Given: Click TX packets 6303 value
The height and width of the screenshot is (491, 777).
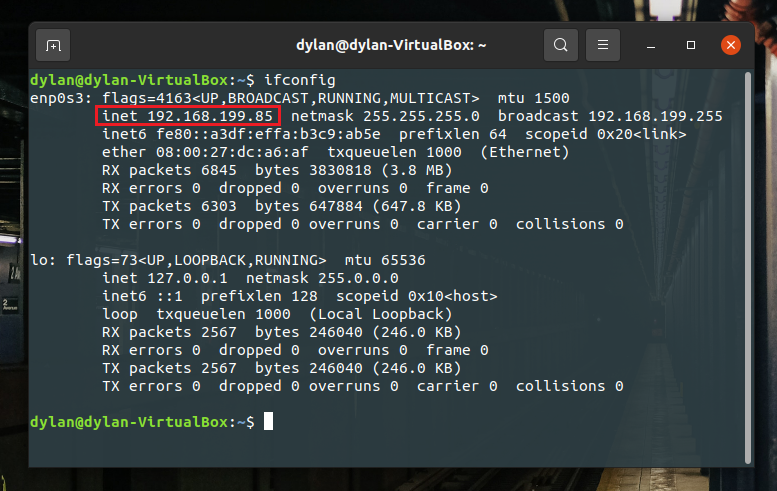Looking at the screenshot, I should tap(219, 206).
